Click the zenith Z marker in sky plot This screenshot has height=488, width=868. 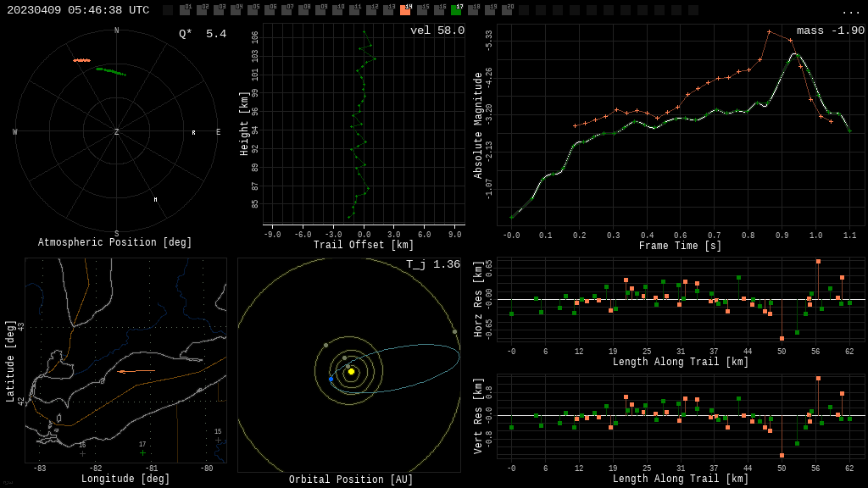[117, 132]
